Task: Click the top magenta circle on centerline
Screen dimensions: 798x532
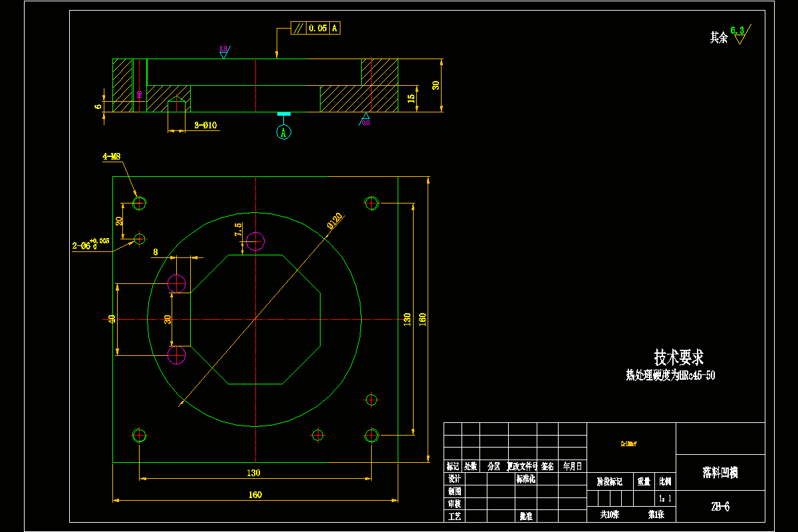Action: click(255, 241)
